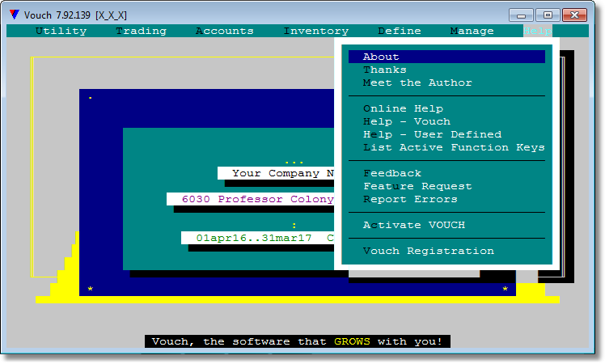Choose the Thanks menu entry

point(446,70)
